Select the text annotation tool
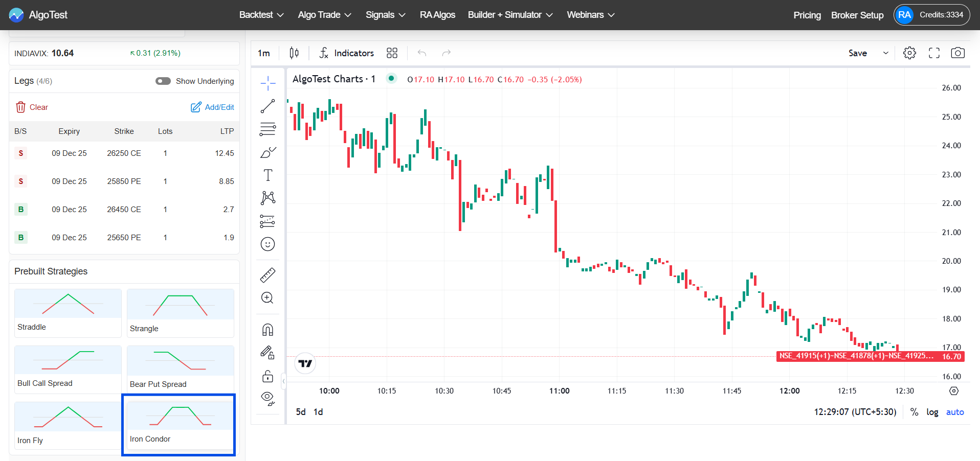The height and width of the screenshot is (461, 980). [x=268, y=174]
